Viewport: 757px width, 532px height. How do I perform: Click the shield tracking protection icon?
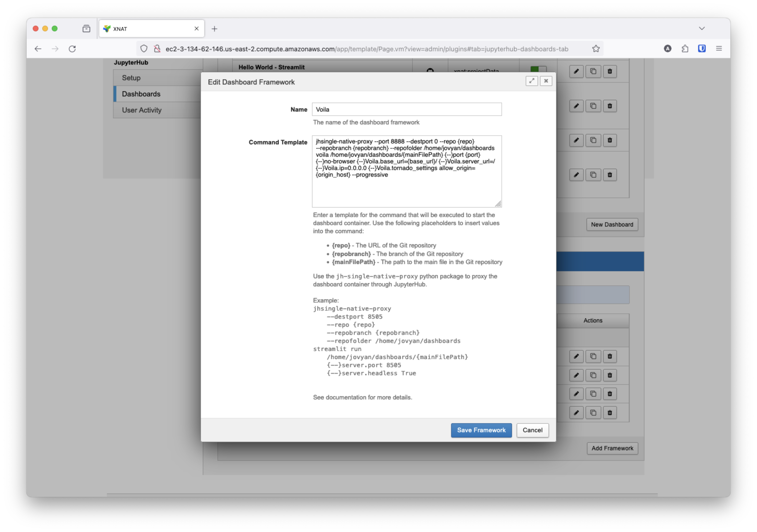[144, 49]
